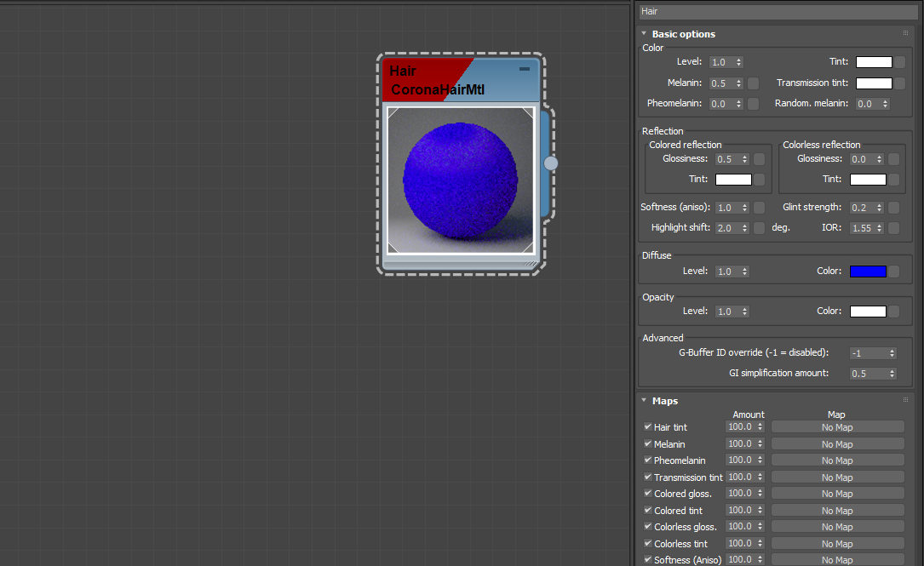Viewport: 924px width, 566px height.
Task: Click the Colored gloss. No Map button
Action: click(x=837, y=494)
